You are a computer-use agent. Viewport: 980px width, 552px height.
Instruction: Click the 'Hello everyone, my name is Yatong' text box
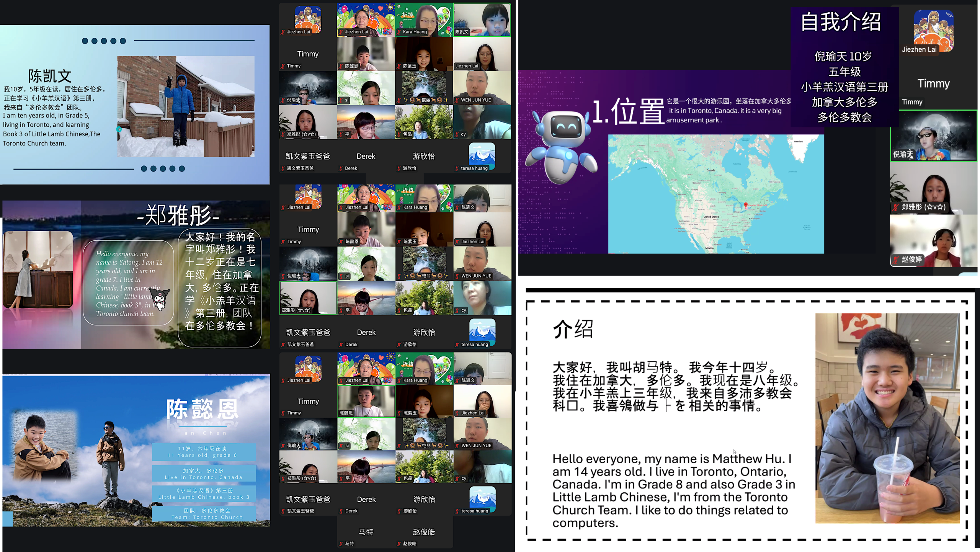pyautogui.click(x=129, y=283)
